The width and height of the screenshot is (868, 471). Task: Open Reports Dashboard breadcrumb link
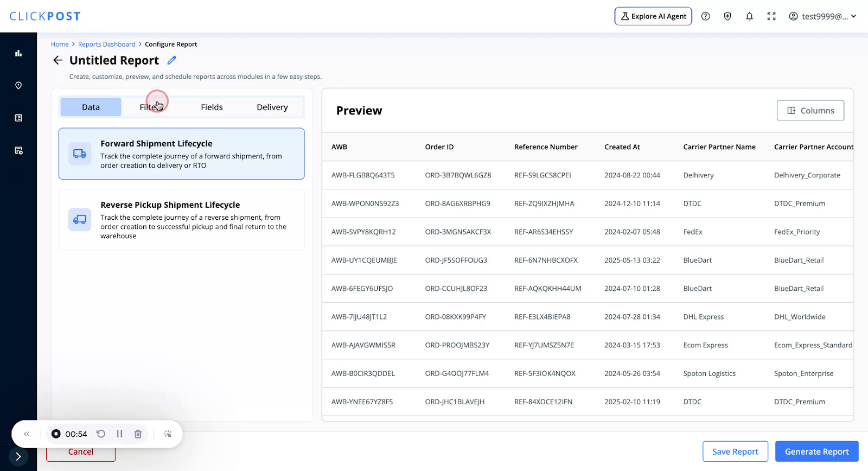click(107, 44)
